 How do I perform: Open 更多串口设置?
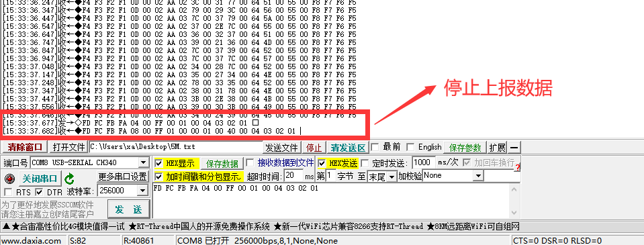[123, 177]
